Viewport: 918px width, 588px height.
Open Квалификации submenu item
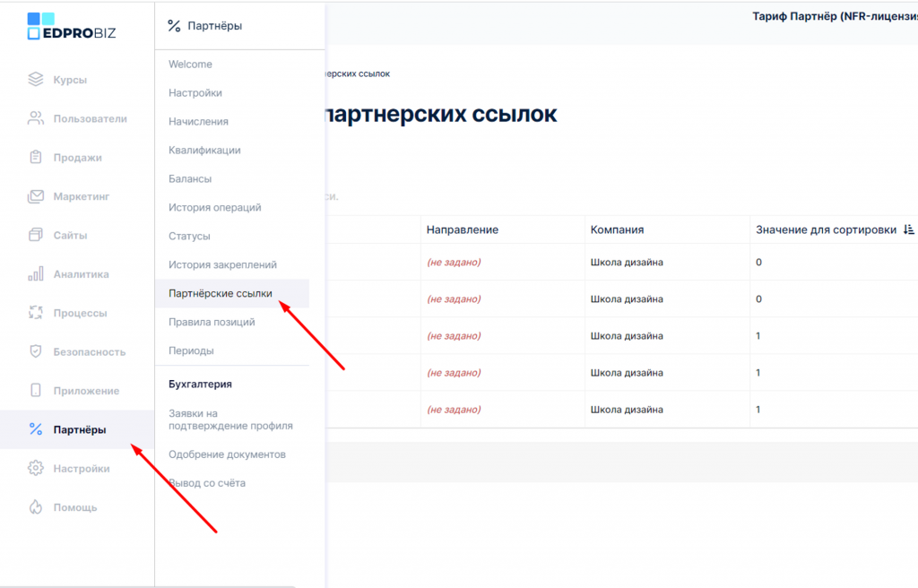click(204, 151)
